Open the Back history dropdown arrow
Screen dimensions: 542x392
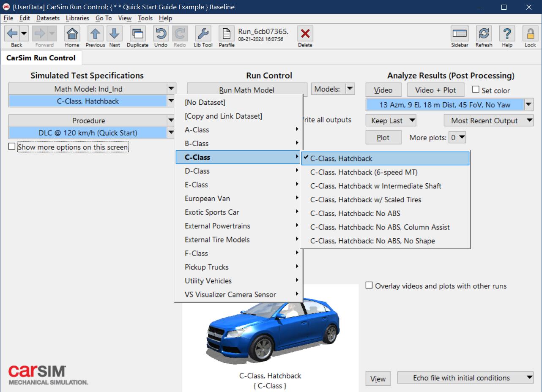[x=24, y=33]
